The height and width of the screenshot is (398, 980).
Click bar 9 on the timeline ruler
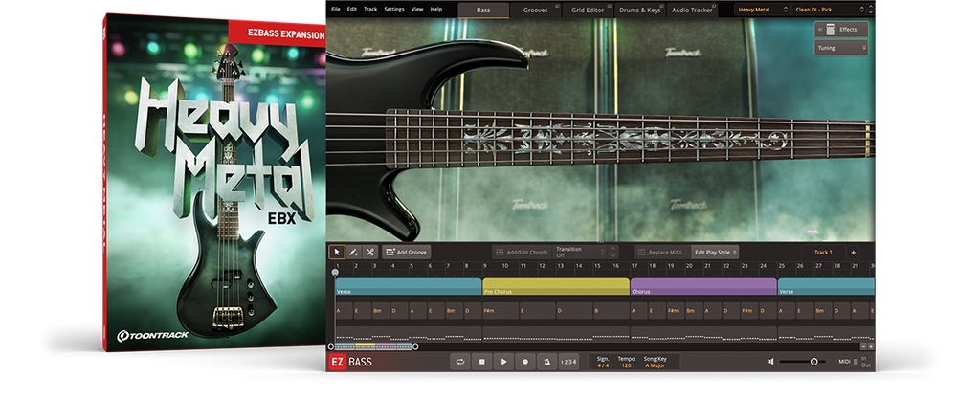tap(485, 266)
